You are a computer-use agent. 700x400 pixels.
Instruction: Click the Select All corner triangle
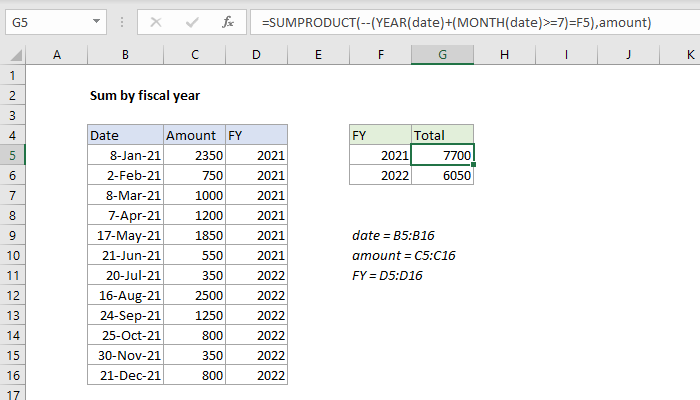[16, 55]
